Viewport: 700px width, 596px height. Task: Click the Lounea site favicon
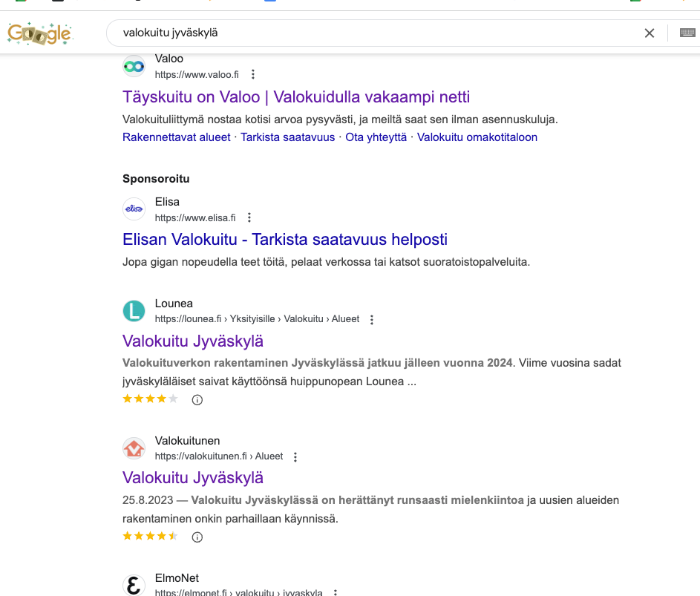(134, 311)
